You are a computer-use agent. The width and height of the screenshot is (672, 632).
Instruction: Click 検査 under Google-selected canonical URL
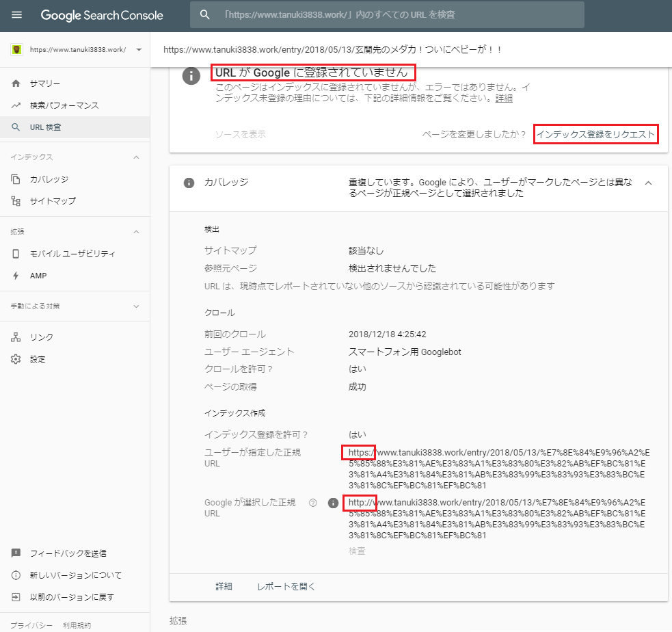(x=357, y=551)
